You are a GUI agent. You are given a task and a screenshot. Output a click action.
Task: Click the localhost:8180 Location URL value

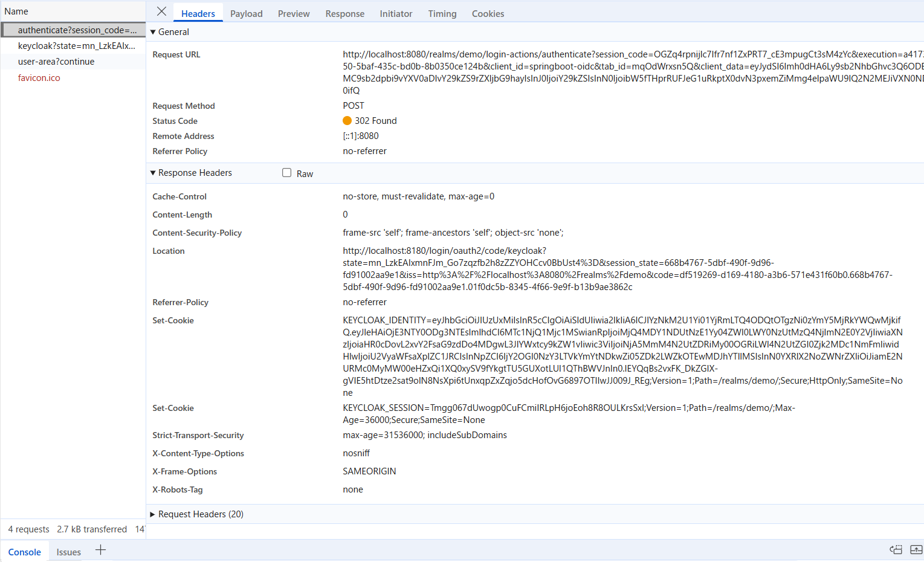pyautogui.click(x=618, y=269)
